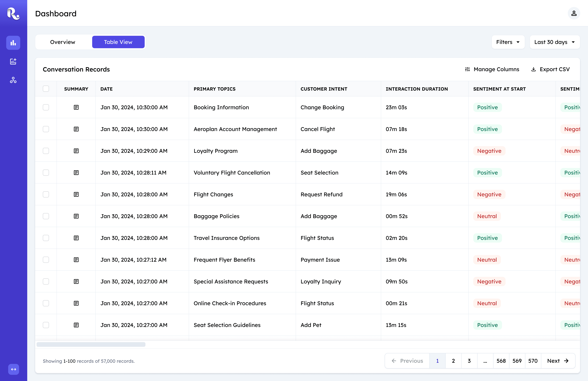
Task: Open the user profile avatar icon
Action: (x=574, y=13)
